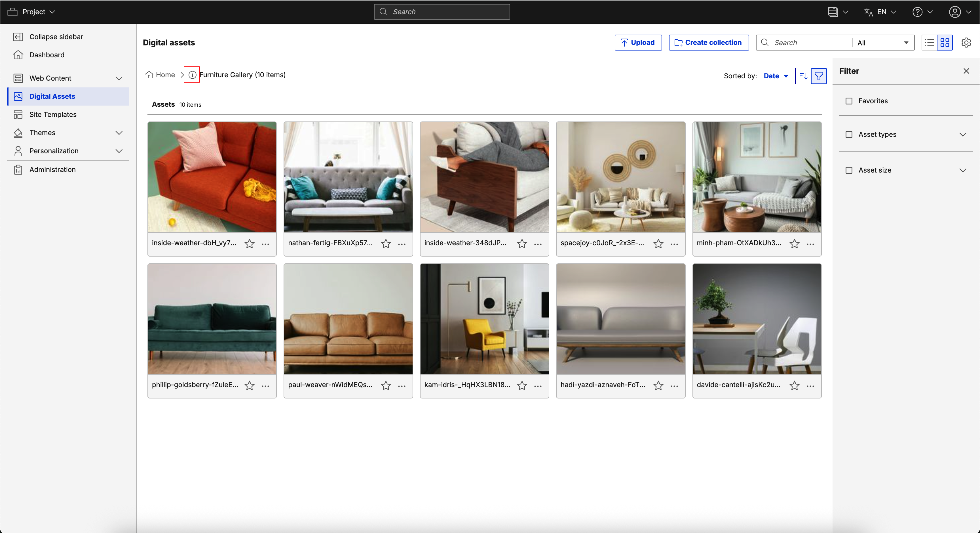Open the Sorted by Date dropdown
980x533 pixels.
tap(775, 76)
